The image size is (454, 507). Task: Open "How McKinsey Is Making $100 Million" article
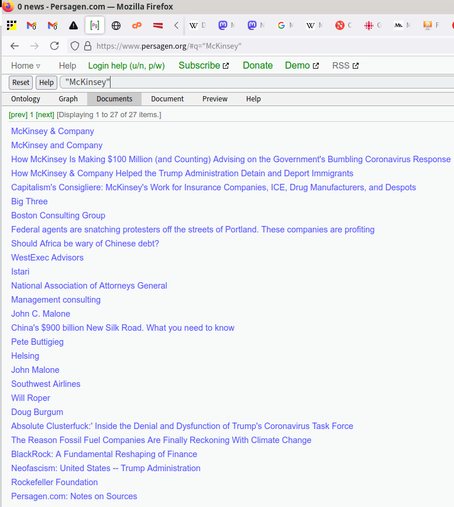click(x=231, y=159)
